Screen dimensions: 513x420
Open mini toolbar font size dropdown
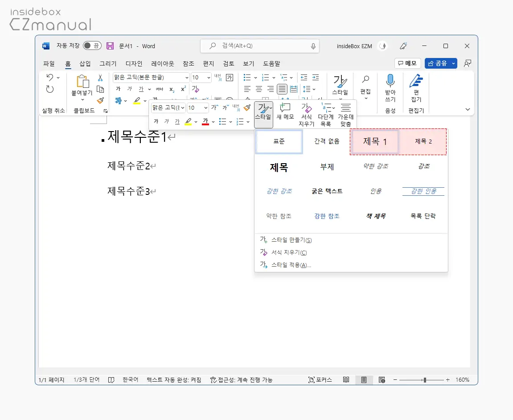click(x=206, y=107)
